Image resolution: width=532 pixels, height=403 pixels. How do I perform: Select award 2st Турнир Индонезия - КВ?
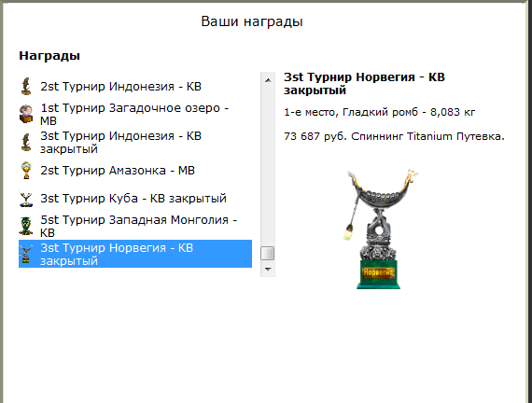(135, 86)
